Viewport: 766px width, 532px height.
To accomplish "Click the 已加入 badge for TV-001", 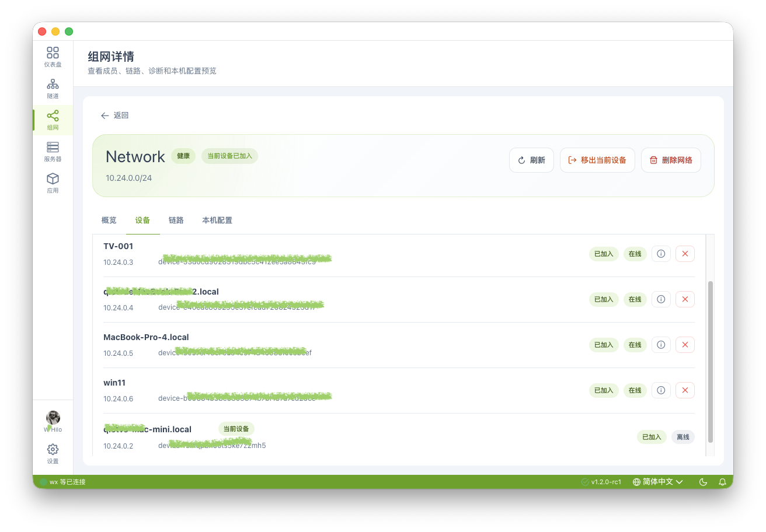I will 604,254.
